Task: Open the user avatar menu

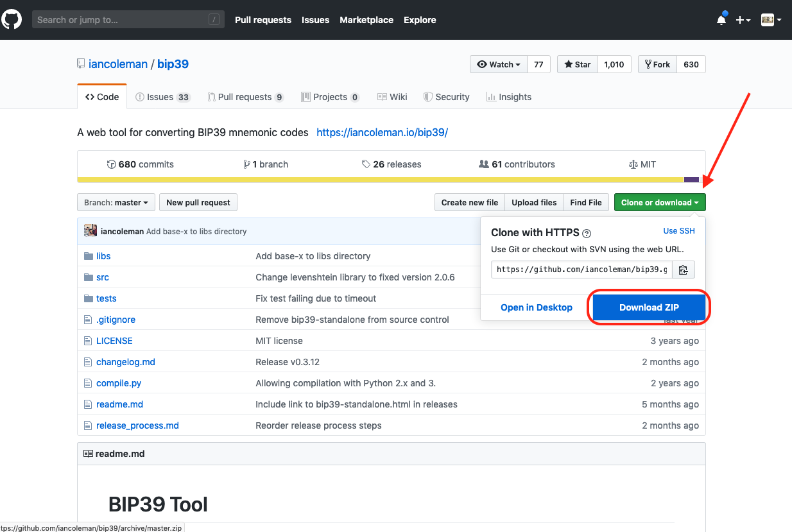Action: pyautogui.click(x=771, y=20)
